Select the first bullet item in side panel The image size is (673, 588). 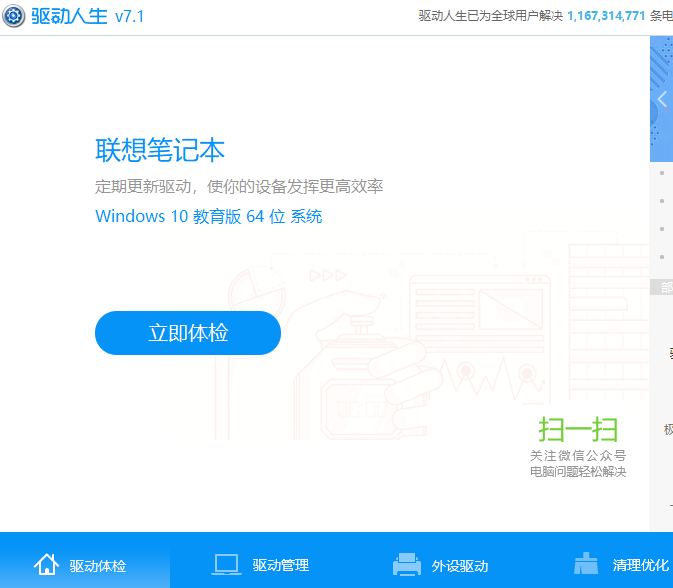[662, 173]
